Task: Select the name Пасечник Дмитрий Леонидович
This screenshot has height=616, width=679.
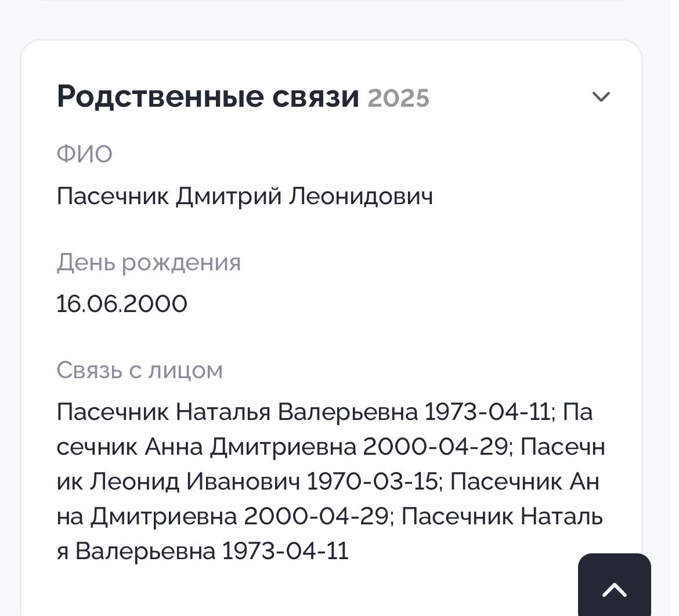Action: (x=244, y=196)
